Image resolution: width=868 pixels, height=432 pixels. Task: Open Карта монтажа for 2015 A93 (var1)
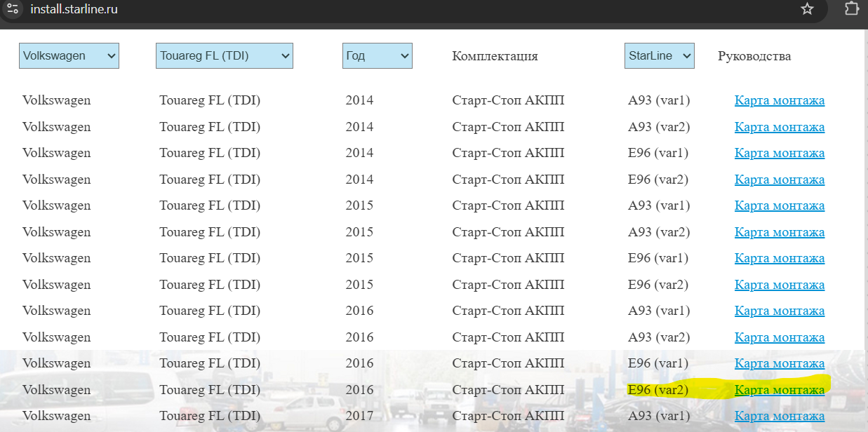pos(779,205)
